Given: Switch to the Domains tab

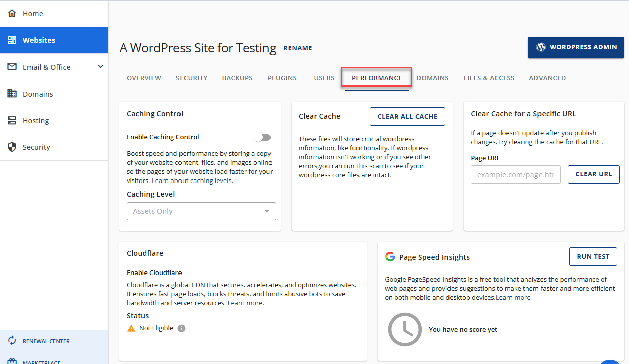Looking at the screenshot, I should 433,78.
